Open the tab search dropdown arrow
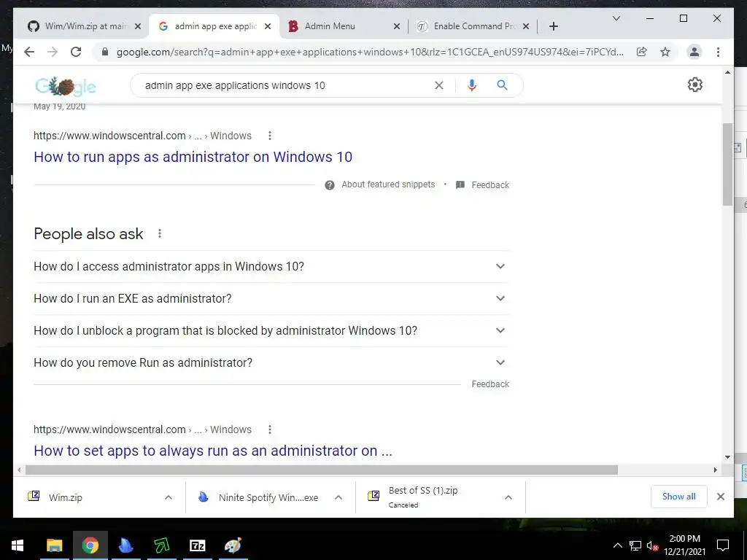Screen dimensions: 747x560 [616, 18]
